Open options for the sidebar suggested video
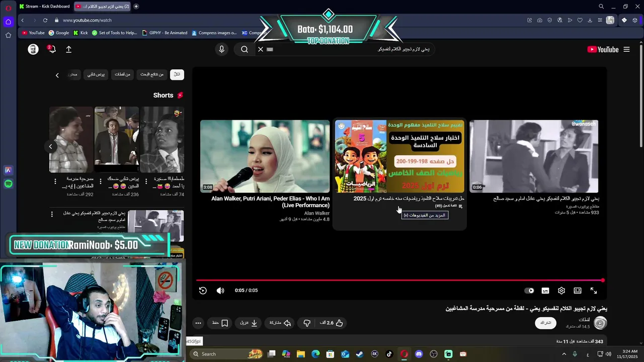This screenshot has width=644, height=362. coord(51,215)
